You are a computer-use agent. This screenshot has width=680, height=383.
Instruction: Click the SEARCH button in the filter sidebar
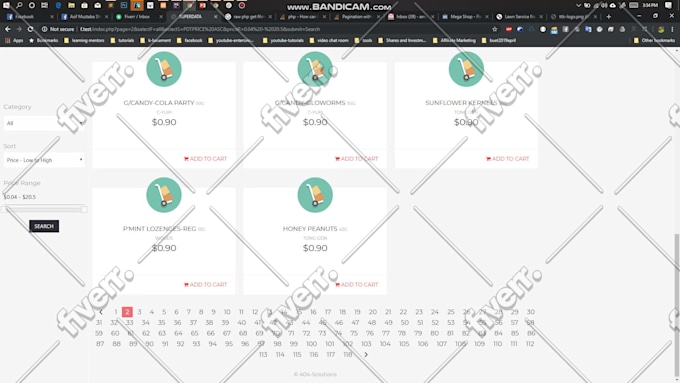(44, 226)
